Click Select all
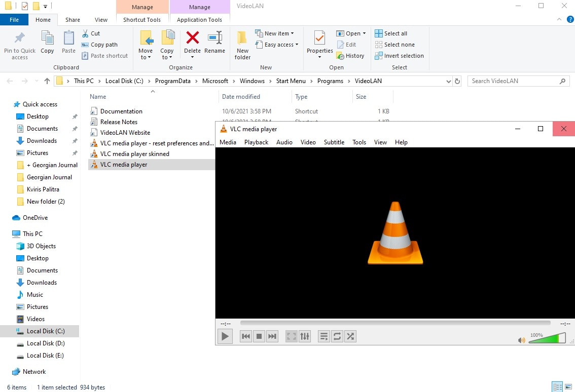Viewport: 575px width, 392px height. pyautogui.click(x=391, y=33)
